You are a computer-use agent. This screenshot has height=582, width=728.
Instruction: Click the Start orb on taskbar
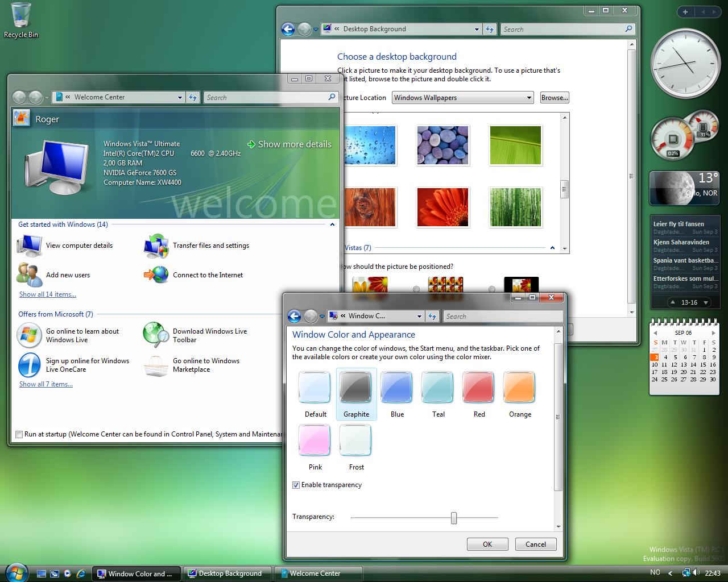click(16, 572)
